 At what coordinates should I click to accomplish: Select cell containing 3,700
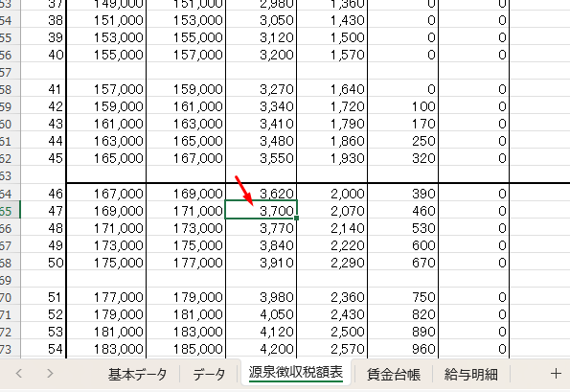click(261, 210)
